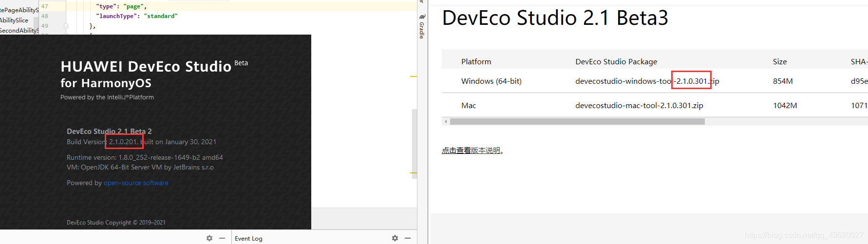The height and width of the screenshot is (244, 868).
Task: Open the Gradle tool window tab
Action: tap(422, 26)
